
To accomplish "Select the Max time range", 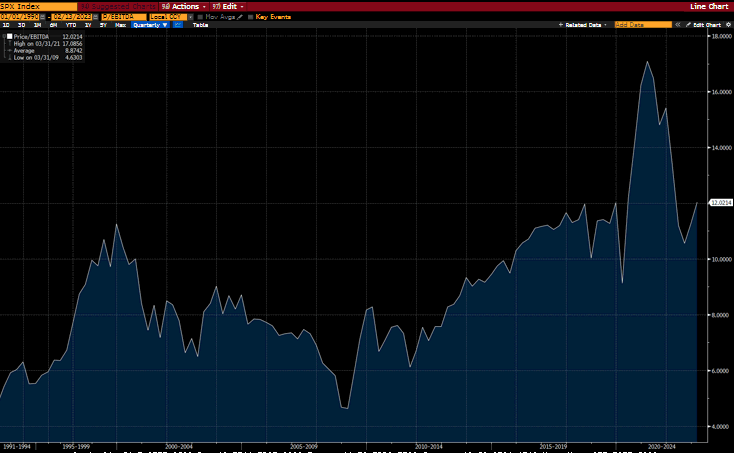I will [x=120, y=25].
